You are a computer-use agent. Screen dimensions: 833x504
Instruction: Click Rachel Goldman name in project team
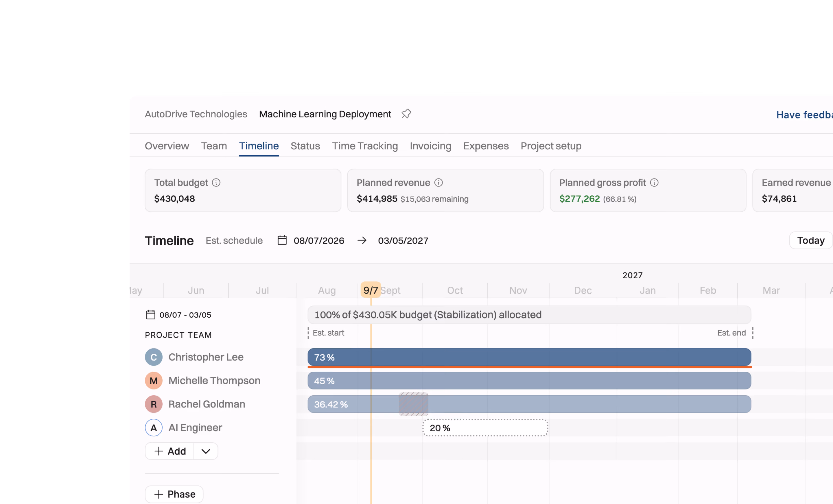(207, 404)
